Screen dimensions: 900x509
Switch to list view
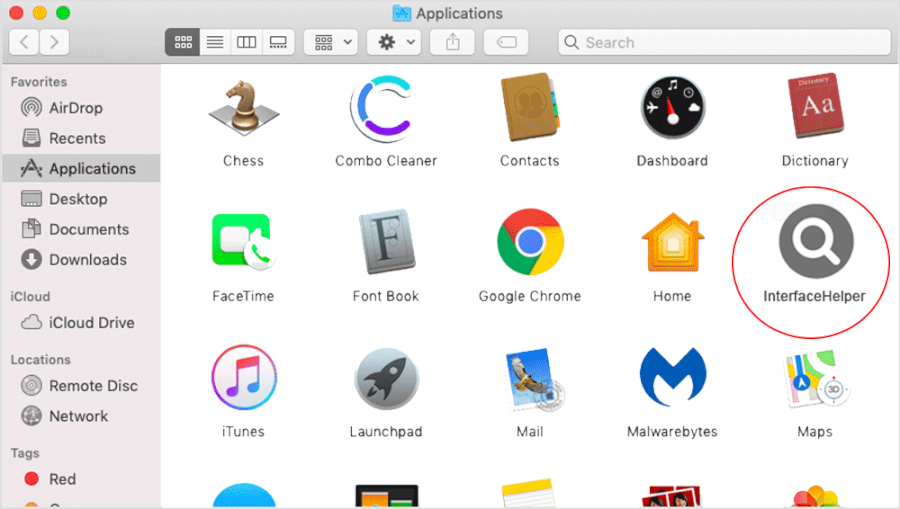point(215,42)
